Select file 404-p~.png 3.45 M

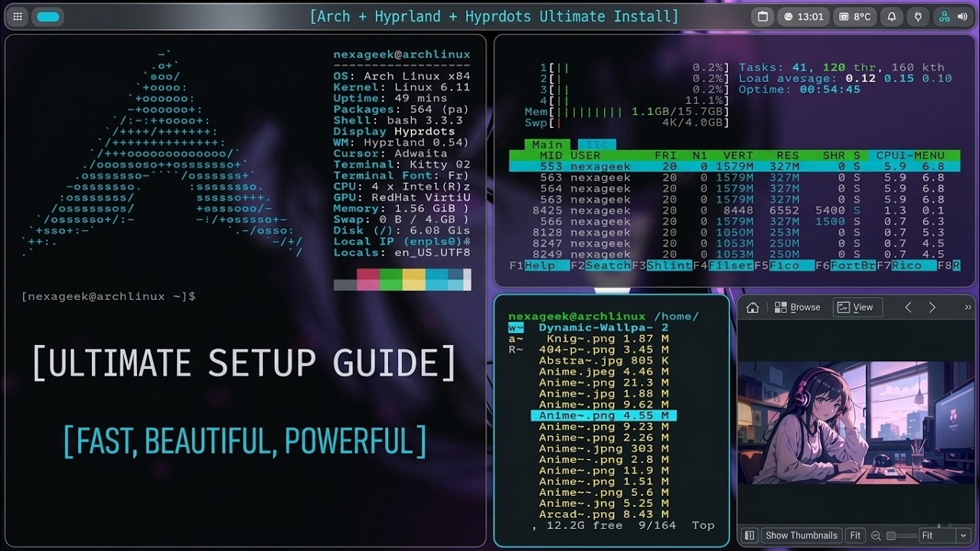click(603, 350)
